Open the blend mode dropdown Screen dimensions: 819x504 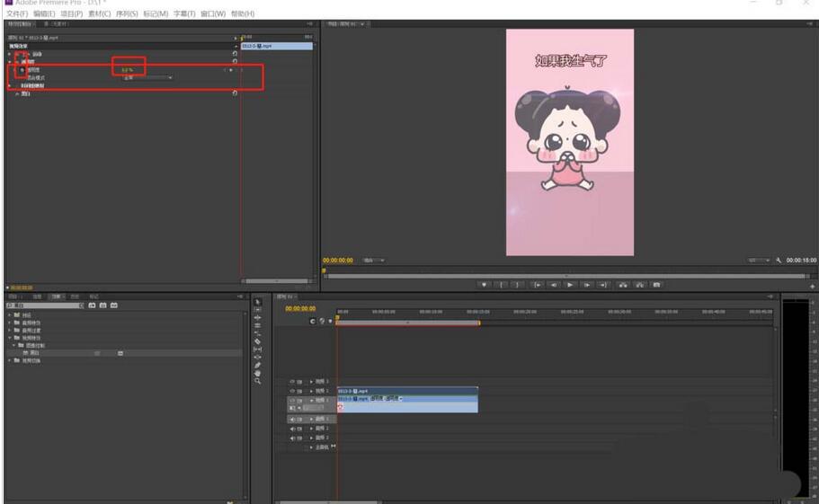tap(148, 77)
